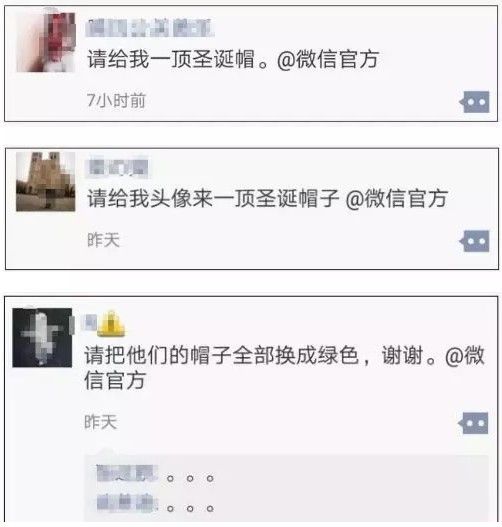
Task: Open the first poster's pixelated red avatar
Action: (46, 42)
